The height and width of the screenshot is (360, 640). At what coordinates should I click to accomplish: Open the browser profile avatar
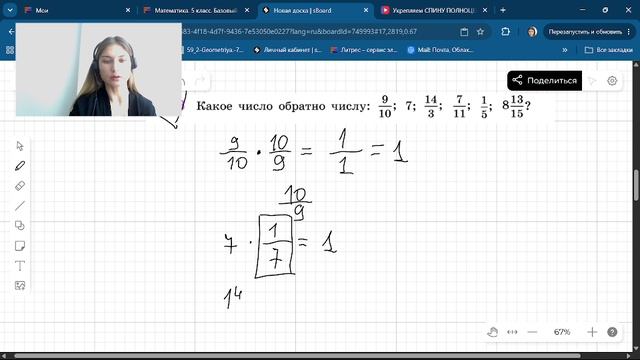[532, 31]
